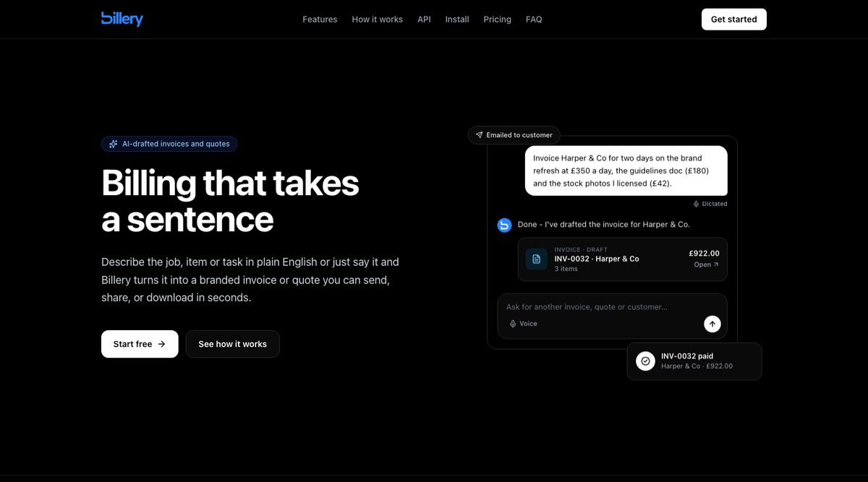Click the paper plane icon in Emailed badge
868x482 pixels.
479,135
